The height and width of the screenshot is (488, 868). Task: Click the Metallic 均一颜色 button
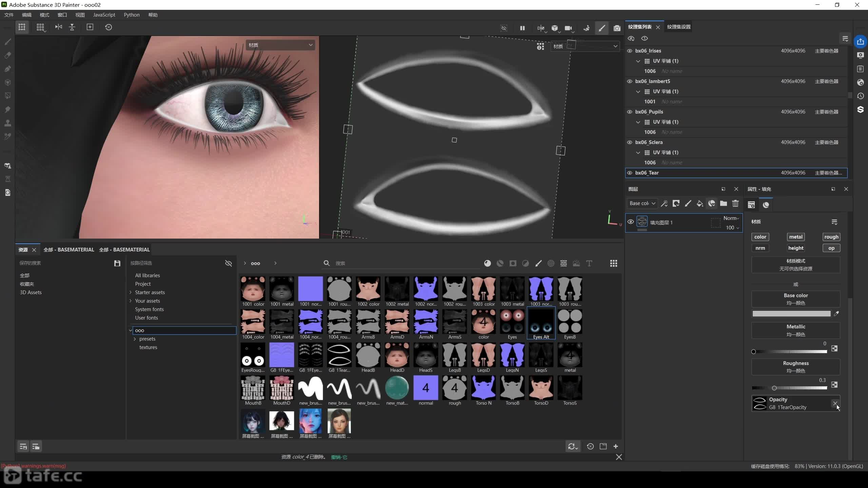tap(795, 330)
